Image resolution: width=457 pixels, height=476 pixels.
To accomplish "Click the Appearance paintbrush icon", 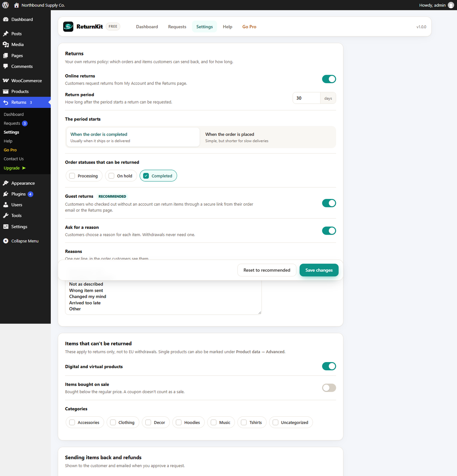I will coord(6,183).
